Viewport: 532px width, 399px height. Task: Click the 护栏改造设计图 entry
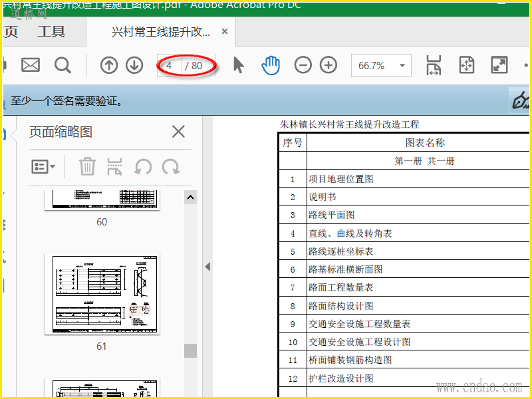[x=340, y=378]
